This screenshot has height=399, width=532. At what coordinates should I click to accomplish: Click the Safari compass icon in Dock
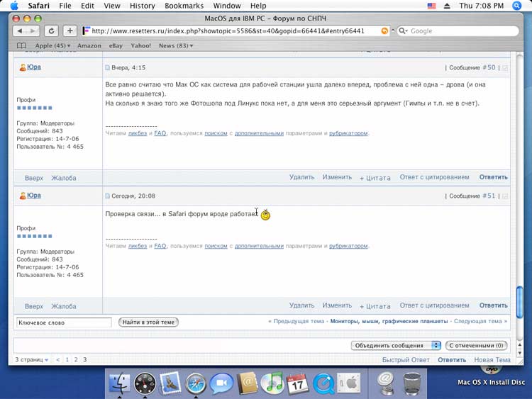[196, 383]
